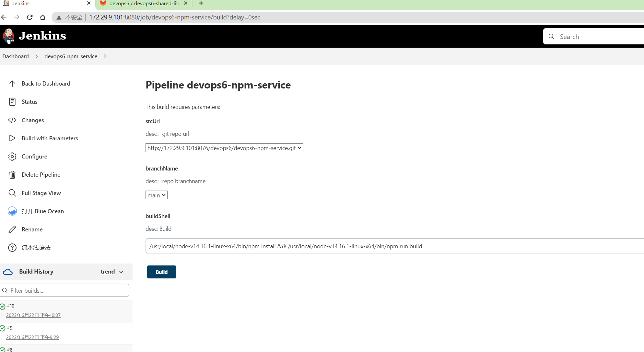Click the not-secure warning icon in address bar
Screen dimensions: 644x352
click(x=59, y=18)
